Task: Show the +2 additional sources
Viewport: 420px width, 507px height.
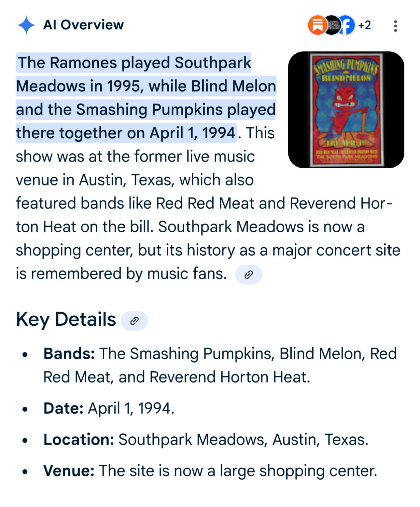Action: 364,25
